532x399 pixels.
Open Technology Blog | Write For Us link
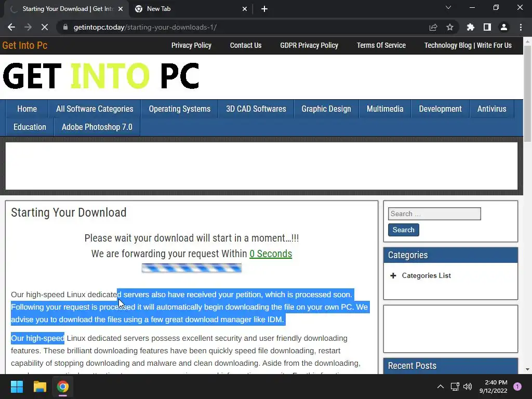click(x=468, y=45)
